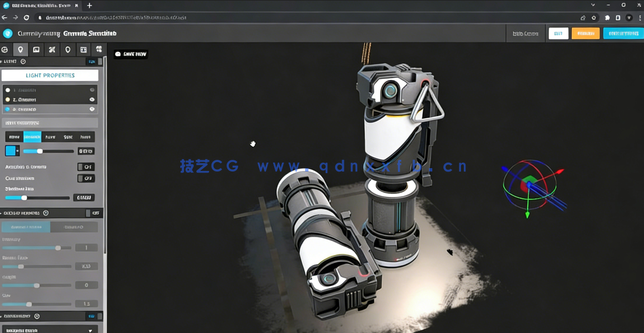Click the camera panel icon in the toolbar
The height and width of the screenshot is (333, 644).
tap(36, 49)
